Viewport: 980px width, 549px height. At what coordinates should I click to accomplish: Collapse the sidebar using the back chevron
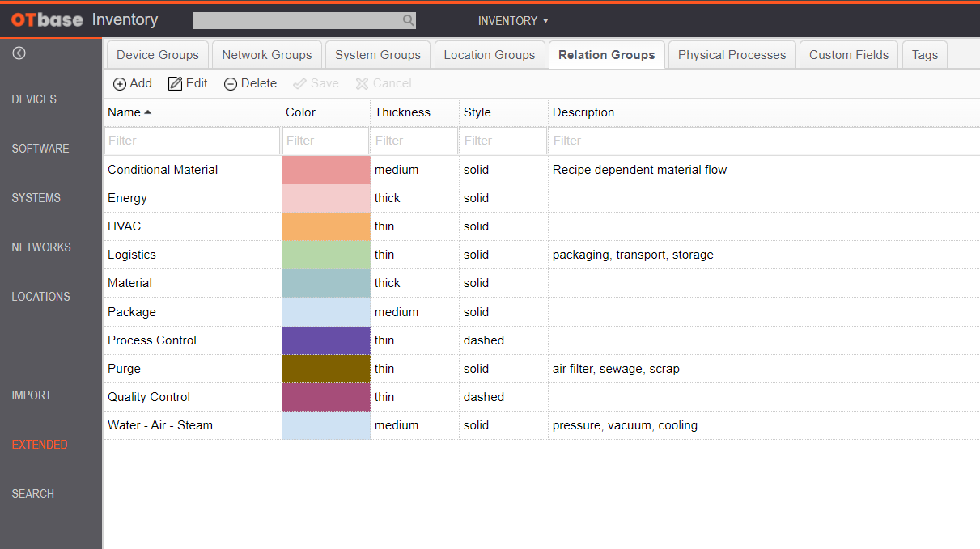pyautogui.click(x=18, y=52)
